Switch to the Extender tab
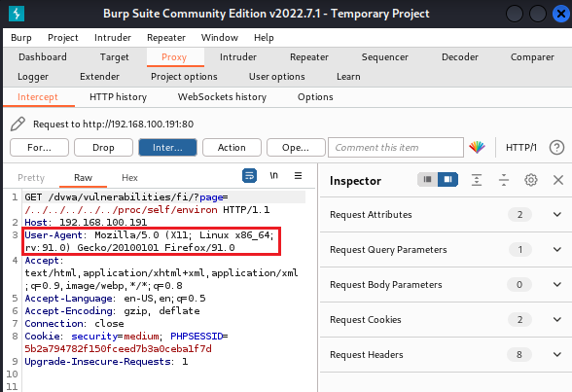The height and width of the screenshot is (392, 572). (99, 77)
